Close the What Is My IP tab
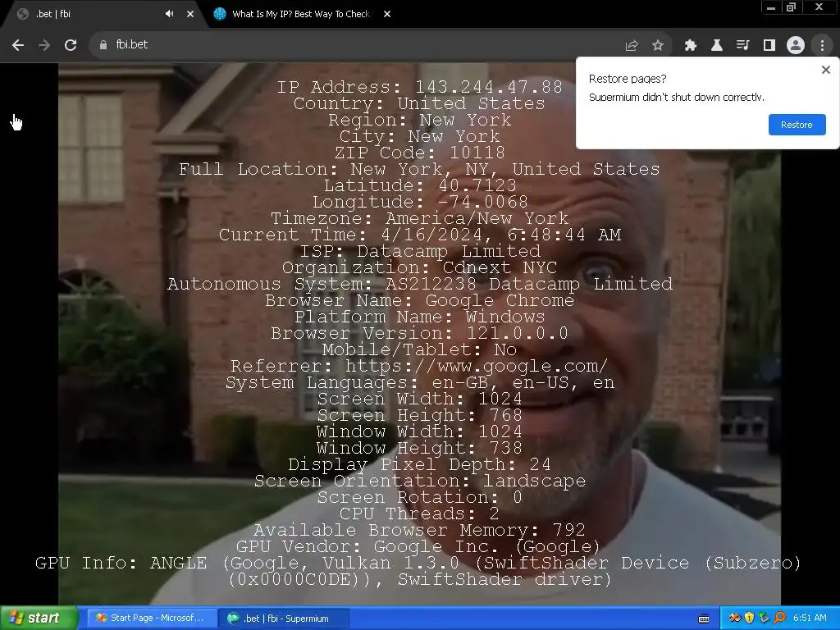Screen dimensions: 840x630 pos(387,14)
